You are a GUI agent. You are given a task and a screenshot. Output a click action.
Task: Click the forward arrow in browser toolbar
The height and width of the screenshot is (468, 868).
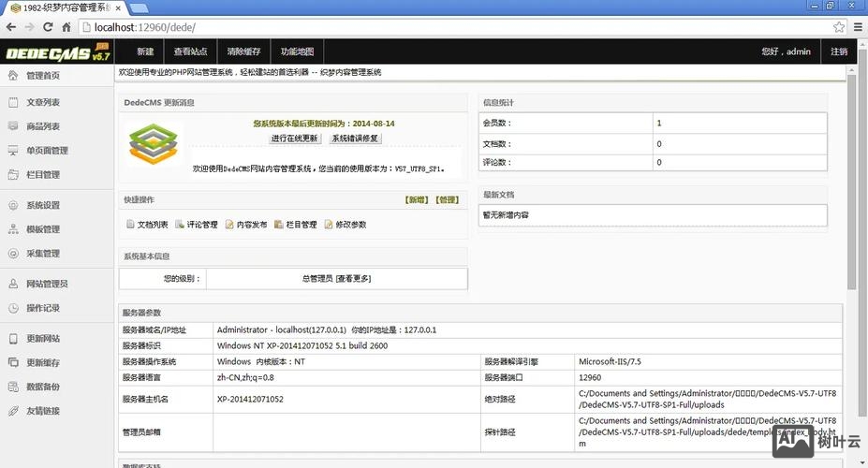point(29,27)
